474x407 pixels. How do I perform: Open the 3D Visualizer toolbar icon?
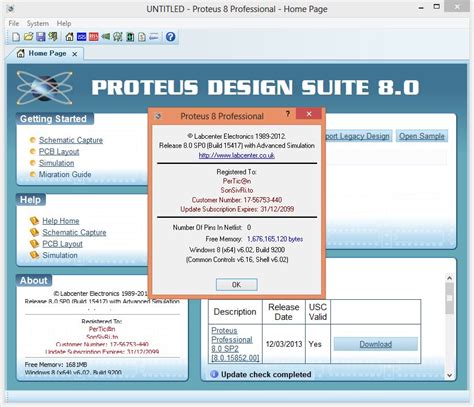pyautogui.click(x=106, y=37)
